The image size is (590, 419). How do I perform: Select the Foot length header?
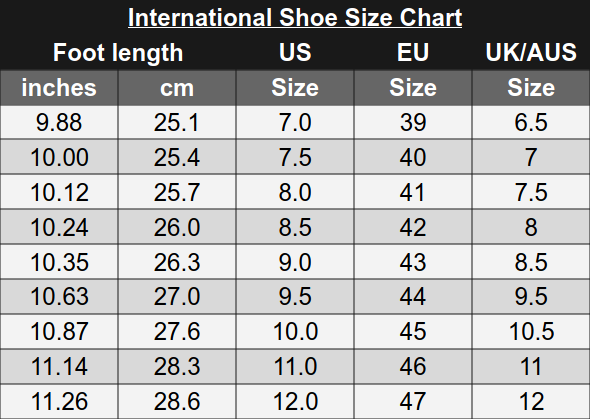tap(118, 52)
